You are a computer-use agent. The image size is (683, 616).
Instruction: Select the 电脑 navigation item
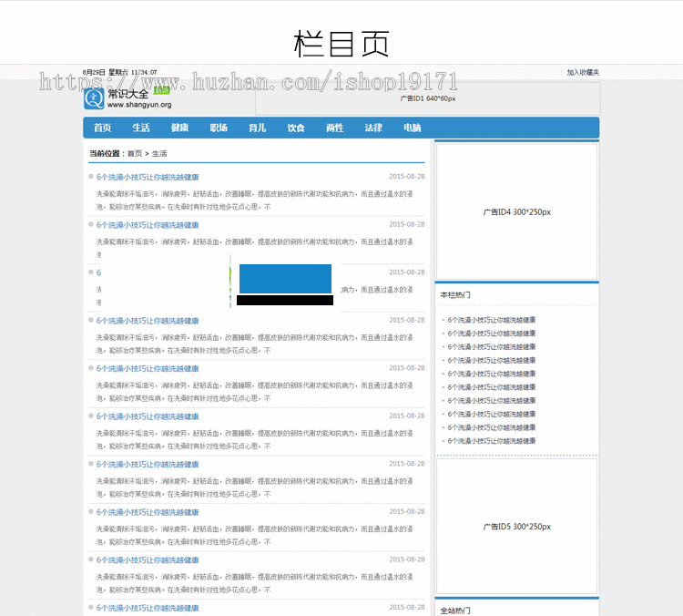(412, 128)
